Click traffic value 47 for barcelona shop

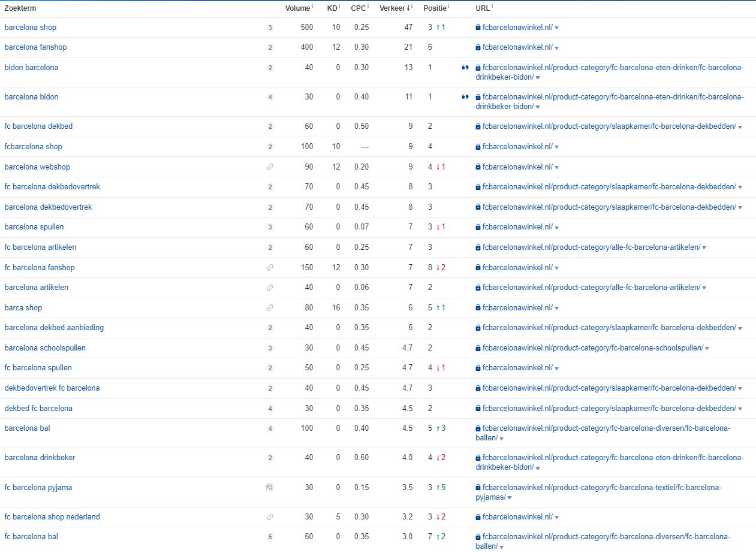pyautogui.click(x=408, y=28)
